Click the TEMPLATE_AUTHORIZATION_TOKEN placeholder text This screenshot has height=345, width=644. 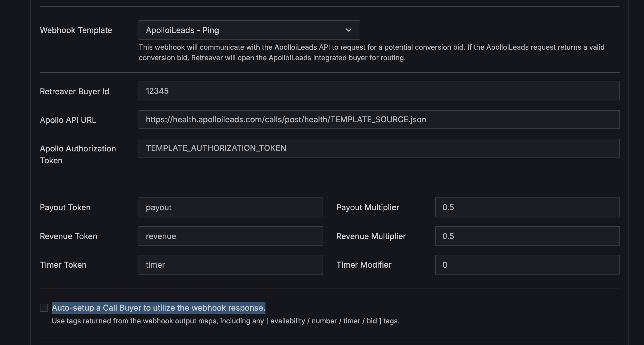point(216,148)
